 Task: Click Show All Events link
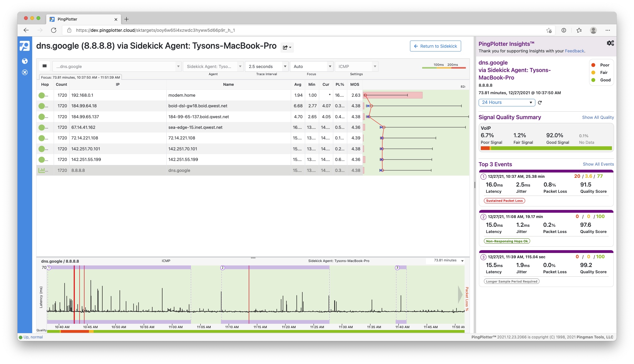(x=598, y=164)
